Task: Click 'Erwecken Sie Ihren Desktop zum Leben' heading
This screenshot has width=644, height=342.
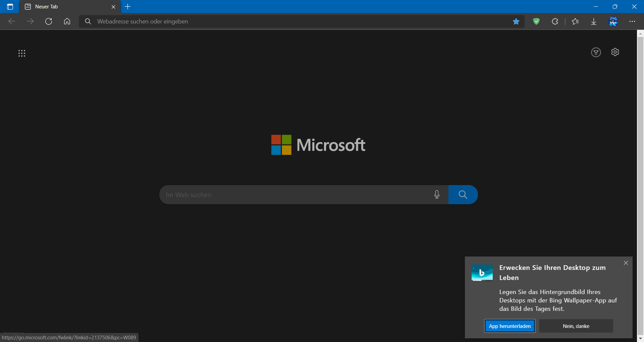Action: coord(552,273)
